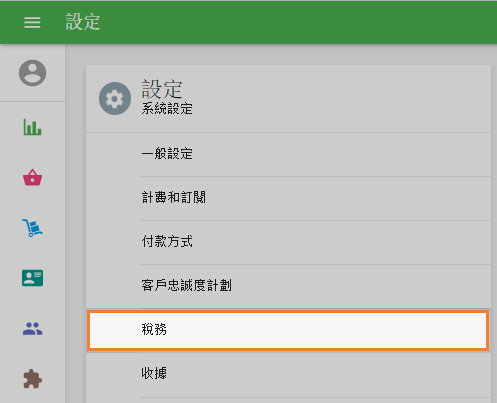Screen dimensions: 497x403
Task: Open customers via the purple people icon
Action: (x=32, y=329)
